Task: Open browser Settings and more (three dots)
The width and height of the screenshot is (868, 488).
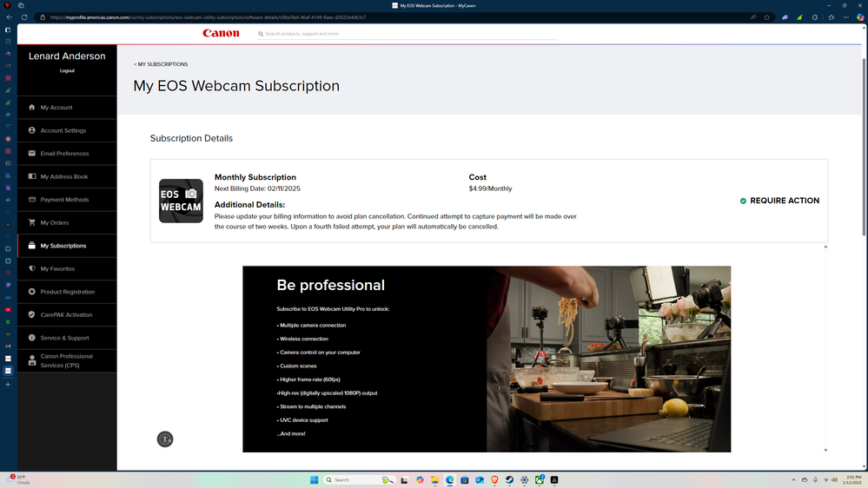Action: click(846, 17)
